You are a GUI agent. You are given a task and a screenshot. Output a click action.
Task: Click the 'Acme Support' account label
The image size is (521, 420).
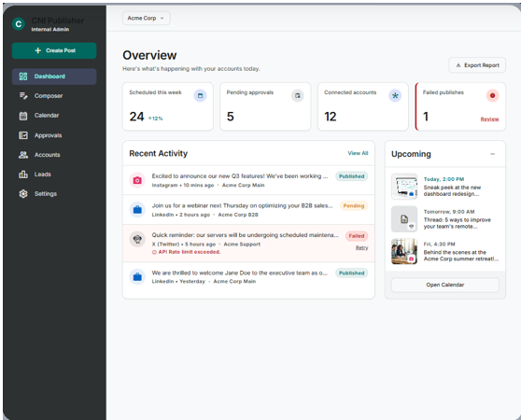tap(242, 244)
